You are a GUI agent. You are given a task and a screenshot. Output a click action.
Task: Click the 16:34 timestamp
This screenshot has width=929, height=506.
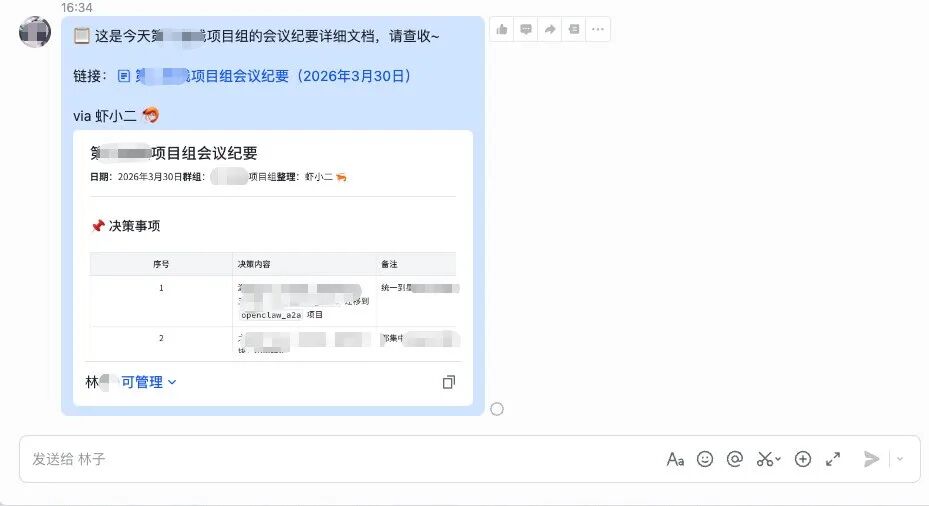[76, 8]
